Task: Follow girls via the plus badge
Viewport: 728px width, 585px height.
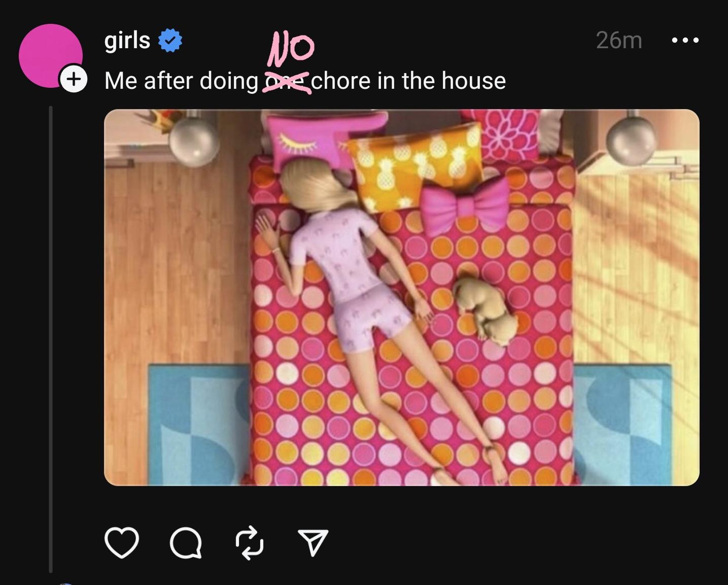Action: pos(74,79)
